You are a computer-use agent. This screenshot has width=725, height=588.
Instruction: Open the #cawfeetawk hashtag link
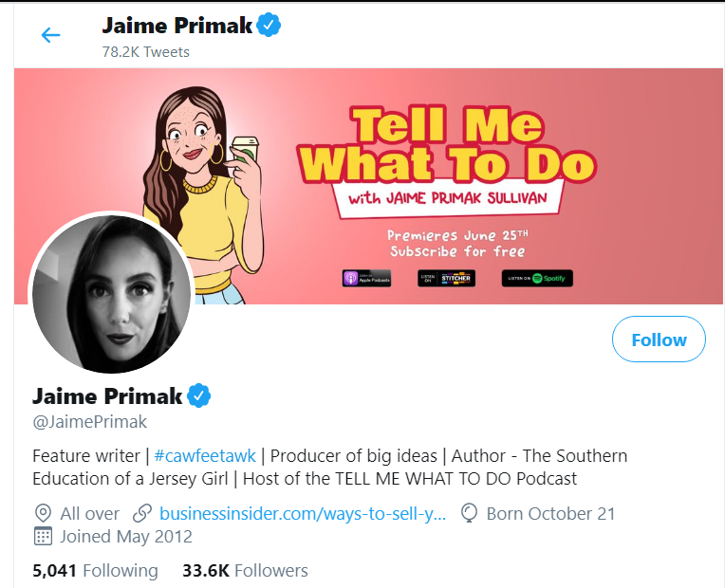(205, 455)
